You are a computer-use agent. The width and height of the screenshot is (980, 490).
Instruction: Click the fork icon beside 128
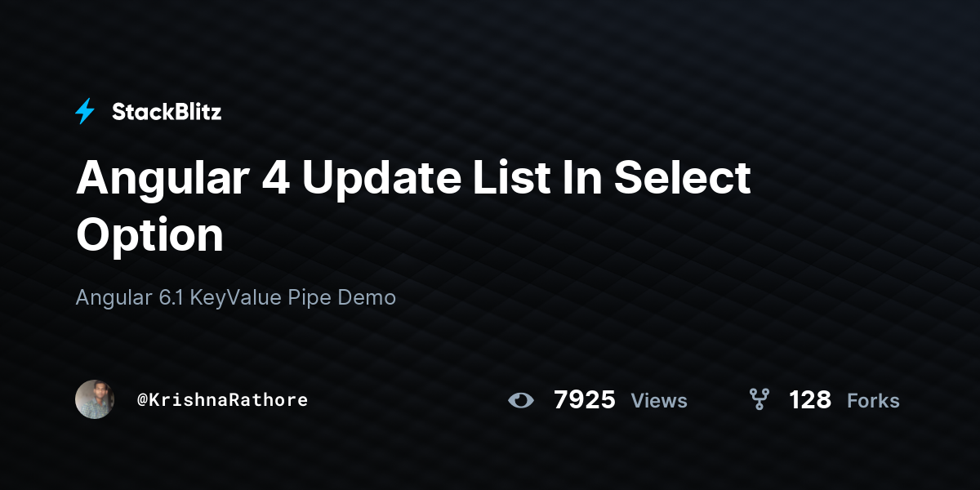[x=759, y=399]
